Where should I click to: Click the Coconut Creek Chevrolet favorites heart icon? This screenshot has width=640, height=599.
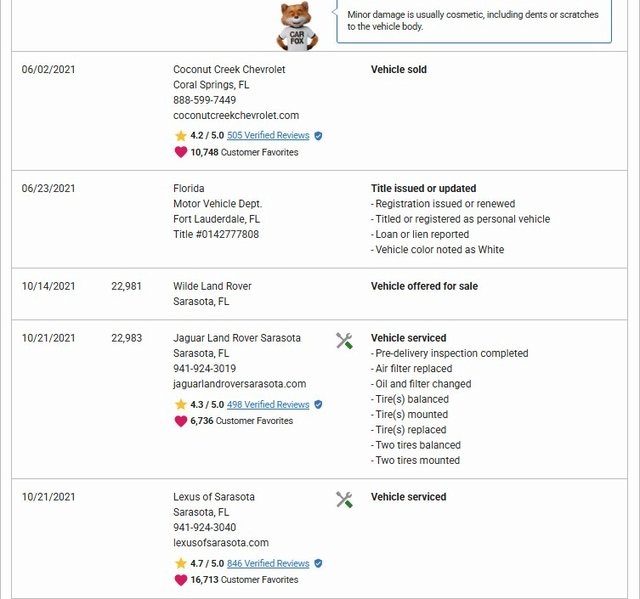coord(181,152)
